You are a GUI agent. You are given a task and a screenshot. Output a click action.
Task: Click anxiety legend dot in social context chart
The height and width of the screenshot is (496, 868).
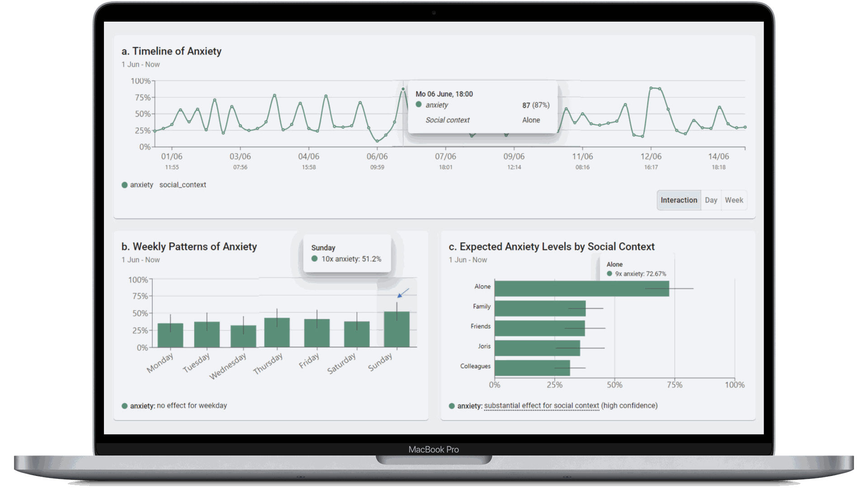(452, 406)
